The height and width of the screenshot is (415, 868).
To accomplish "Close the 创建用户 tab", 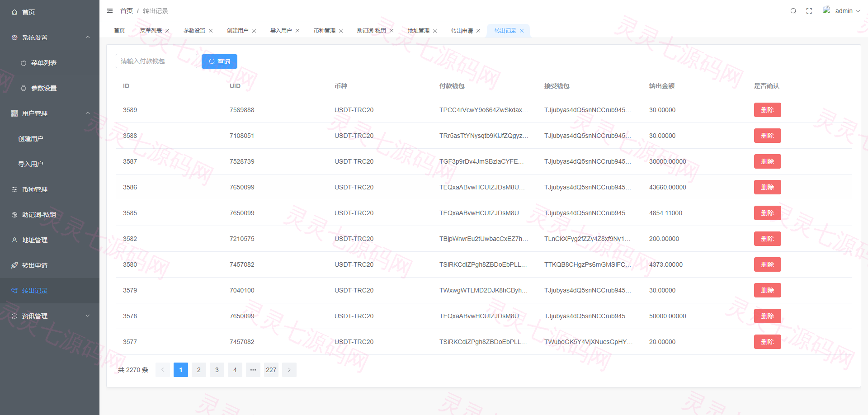I will pyautogui.click(x=254, y=31).
